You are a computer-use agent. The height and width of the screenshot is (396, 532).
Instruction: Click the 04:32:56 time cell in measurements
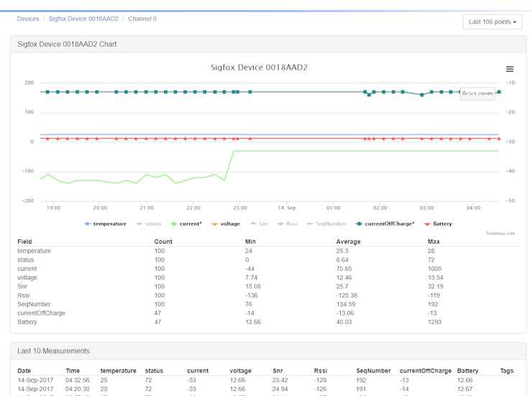coord(78,380)
